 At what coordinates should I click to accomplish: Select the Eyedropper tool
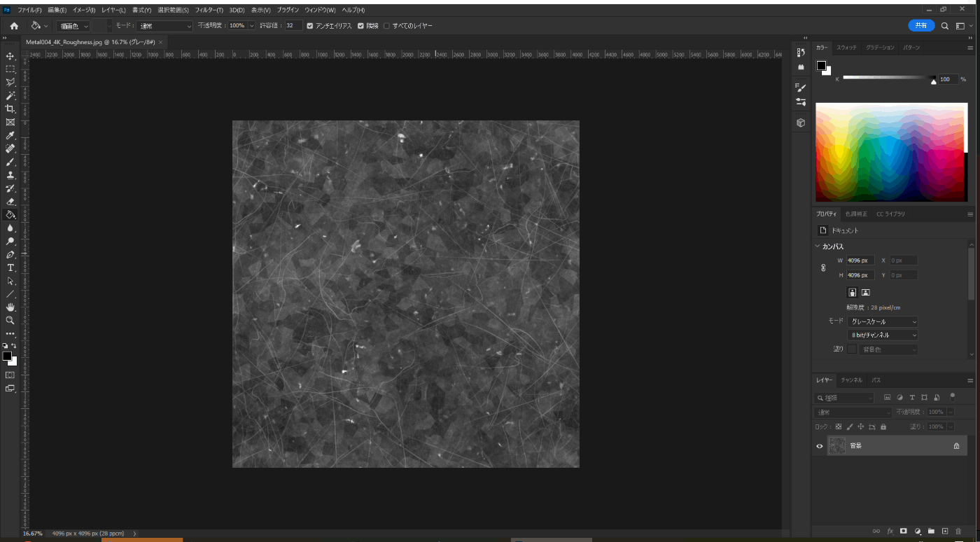tap(10, 135)
